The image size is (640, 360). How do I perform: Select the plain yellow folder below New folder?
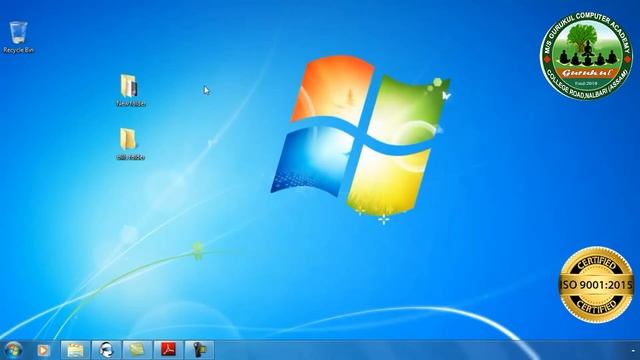pyautogui.click(x=128, y=139)
